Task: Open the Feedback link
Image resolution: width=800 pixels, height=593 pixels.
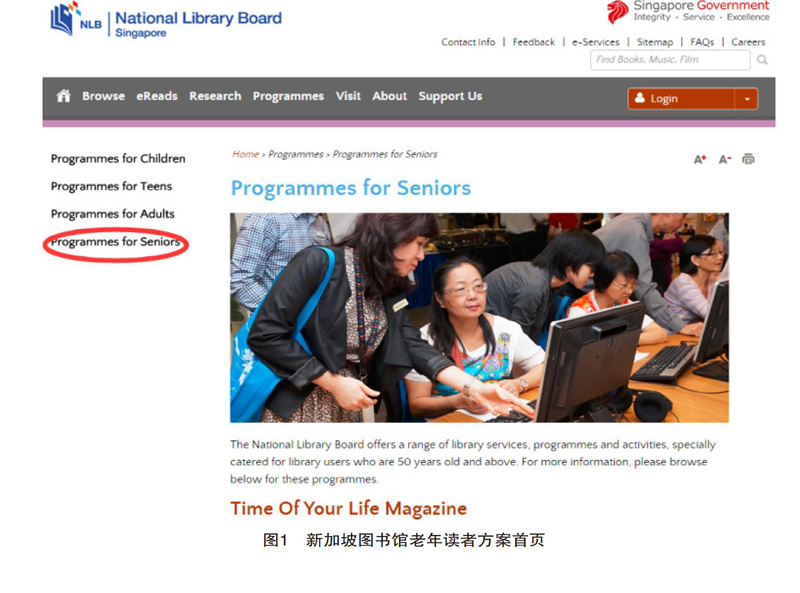Action: click(x=533, y=42)
